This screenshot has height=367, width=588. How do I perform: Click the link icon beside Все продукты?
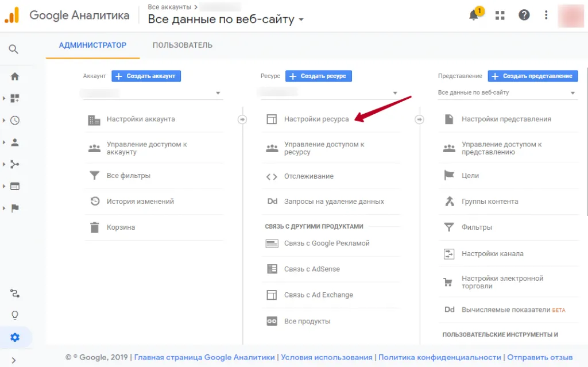(x=272, y=321)
